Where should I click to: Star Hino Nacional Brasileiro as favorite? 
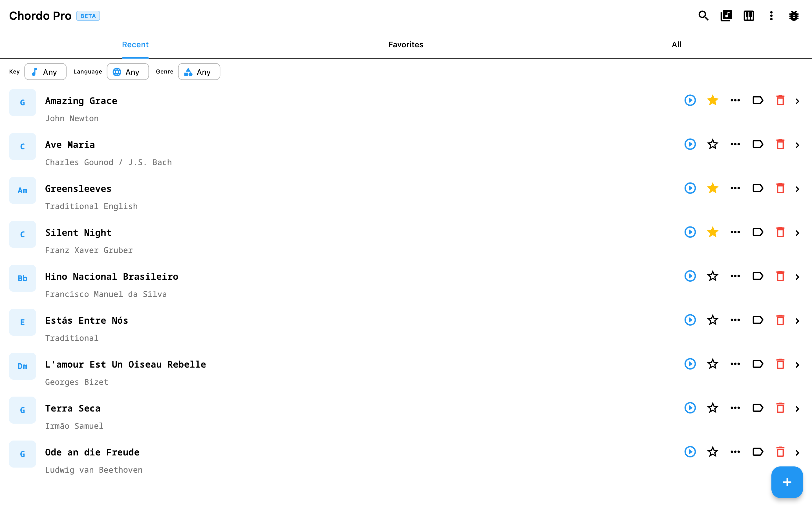click(x=712, y=276)
